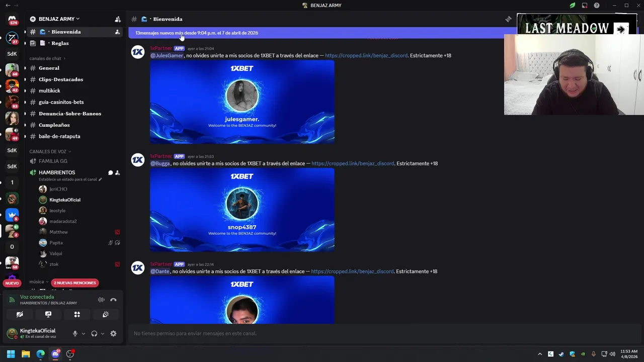The width and height of the screenshot is (644, 362).
Task: Open user settings gear
Action: 113,333
